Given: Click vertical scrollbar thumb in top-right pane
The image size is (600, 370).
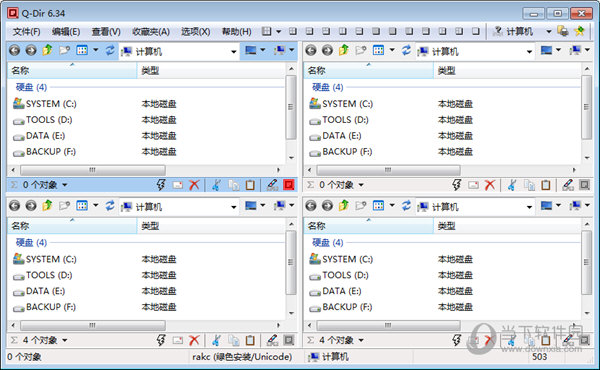Looking at the screenshot, I should coord(587,107).
